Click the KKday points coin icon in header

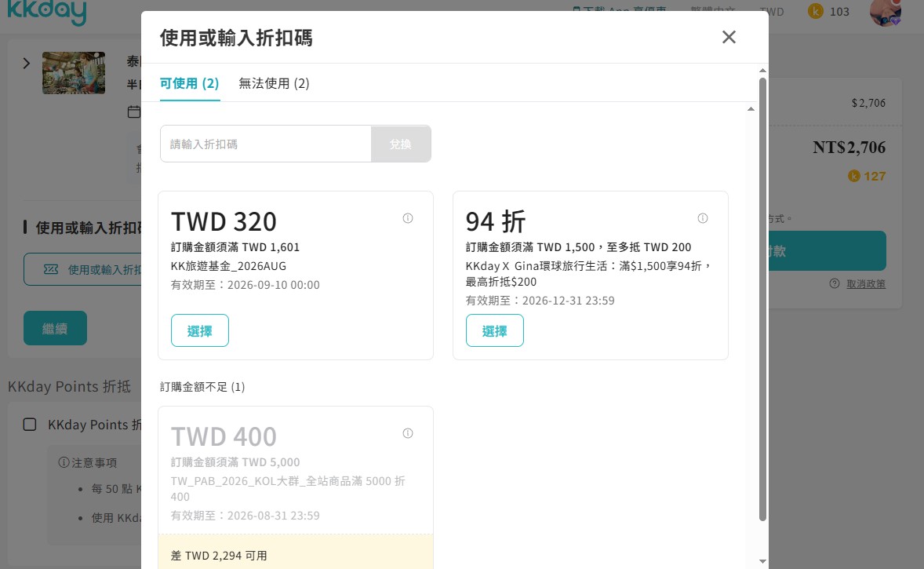coord(816,11)
